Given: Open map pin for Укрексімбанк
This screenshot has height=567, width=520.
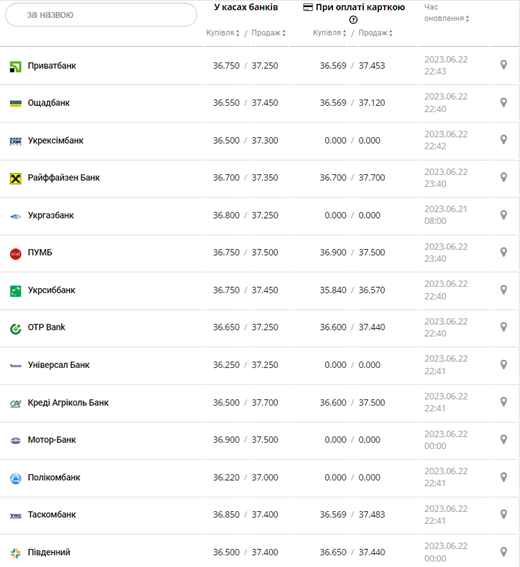Looking at the screenshot, I should click(x=503, y=140).
